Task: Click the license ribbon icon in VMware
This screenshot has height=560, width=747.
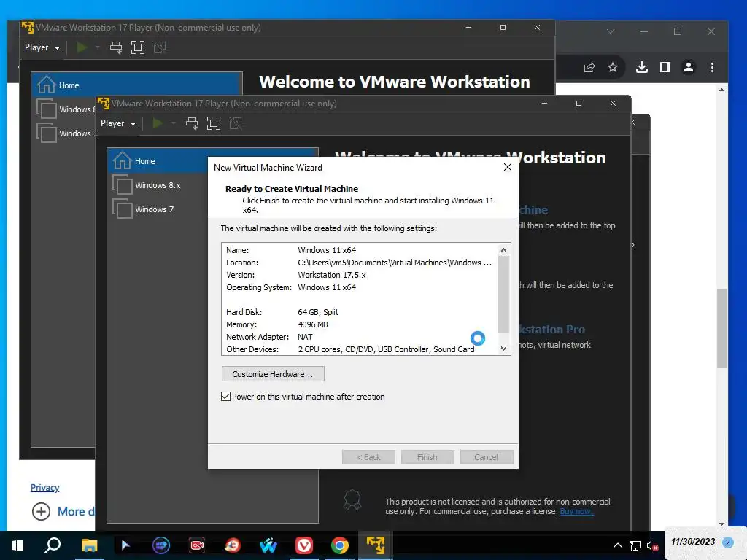Action: 352,500
